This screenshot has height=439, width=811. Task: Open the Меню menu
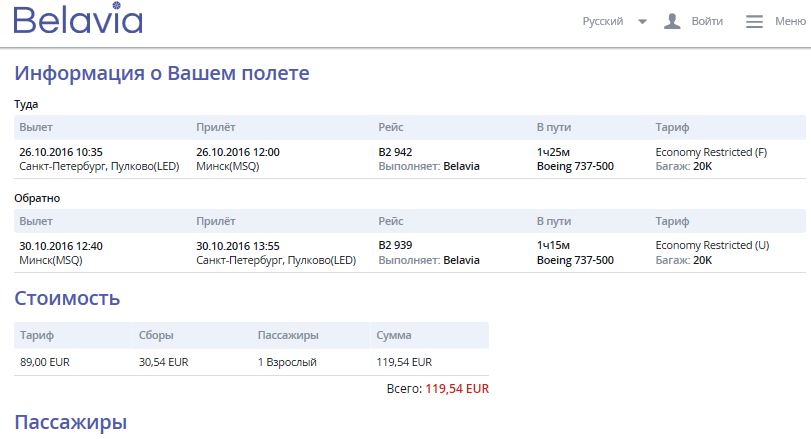coord(790,21)
